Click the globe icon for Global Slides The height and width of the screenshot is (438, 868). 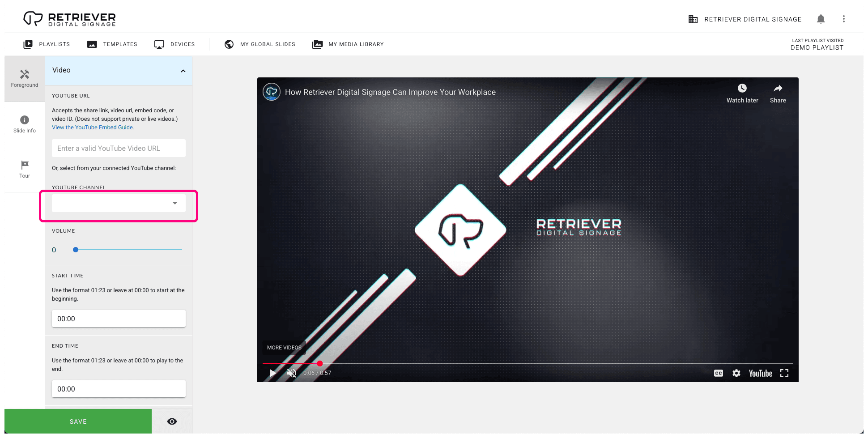pos(229,44)
